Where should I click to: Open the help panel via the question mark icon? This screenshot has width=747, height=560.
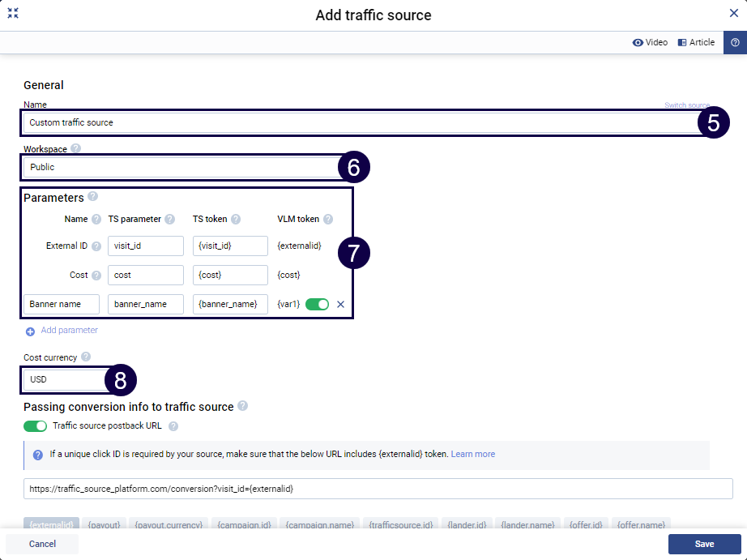(x=736, y=41)
